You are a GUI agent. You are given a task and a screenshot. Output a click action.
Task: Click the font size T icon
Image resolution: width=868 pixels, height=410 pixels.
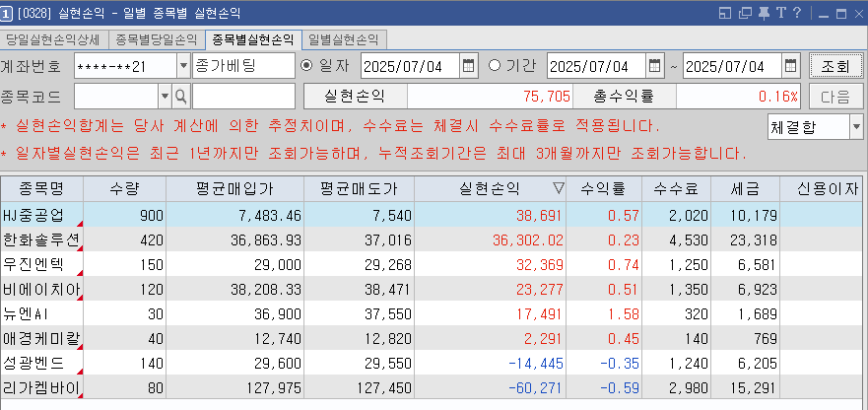[780, 13]
